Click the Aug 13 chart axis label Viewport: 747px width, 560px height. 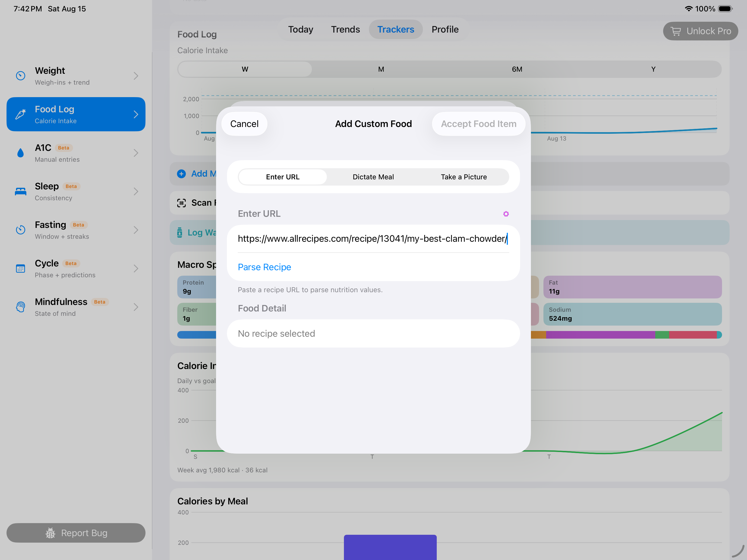(556, 139)
